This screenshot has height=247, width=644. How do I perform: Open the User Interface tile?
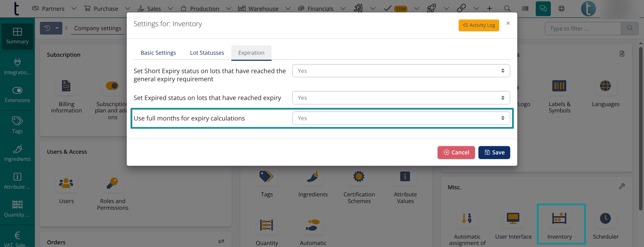[x=513, y=225]
